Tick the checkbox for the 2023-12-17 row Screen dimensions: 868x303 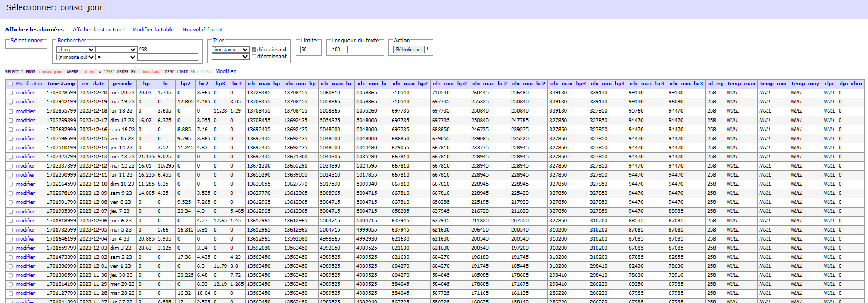click(x=11, y=121)
